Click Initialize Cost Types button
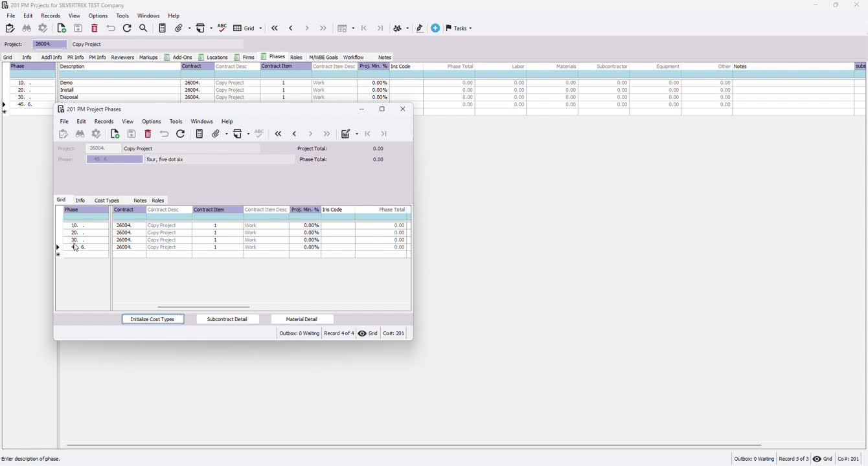Screen dimensions: 868x466 click(154, 320)
